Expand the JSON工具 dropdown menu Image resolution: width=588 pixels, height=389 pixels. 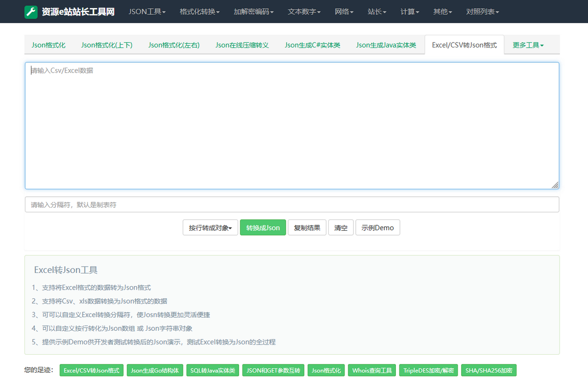[x=147, y=12]
